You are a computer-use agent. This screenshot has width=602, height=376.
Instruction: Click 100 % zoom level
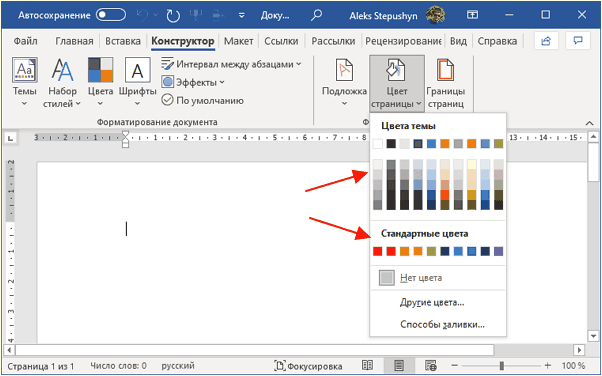click(x=574, y=366)
